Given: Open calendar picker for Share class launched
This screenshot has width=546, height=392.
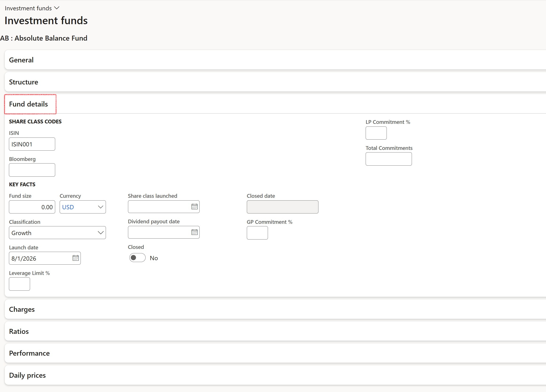Looking at the screenshot, I should (x=194, y=207).
